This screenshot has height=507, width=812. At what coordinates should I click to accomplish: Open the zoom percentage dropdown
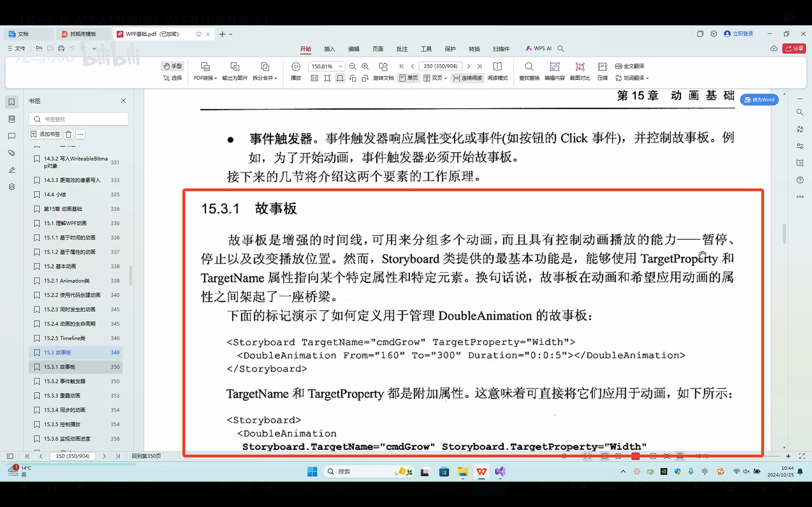(x=340, y=66)
